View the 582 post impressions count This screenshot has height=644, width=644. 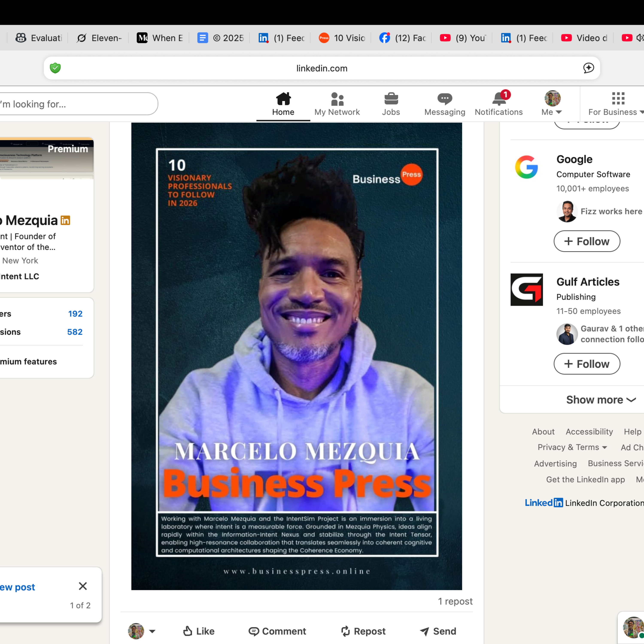coord(75,332)
